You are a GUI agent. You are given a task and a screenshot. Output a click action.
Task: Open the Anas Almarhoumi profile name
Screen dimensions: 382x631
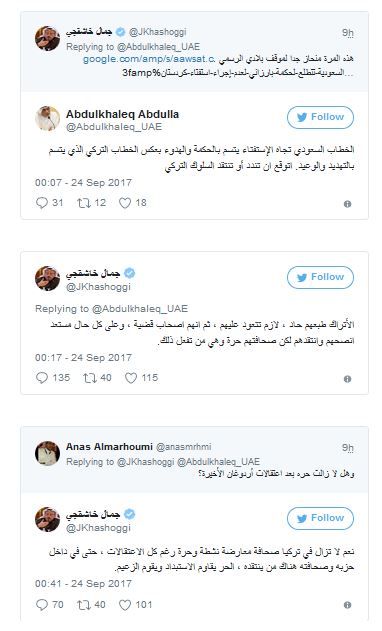109,447
